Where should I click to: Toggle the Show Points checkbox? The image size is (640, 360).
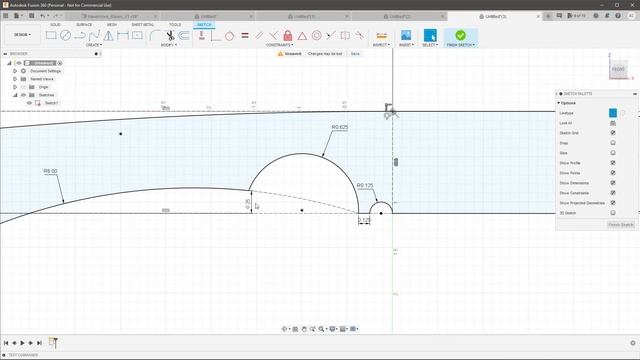(x=613, y=173)
